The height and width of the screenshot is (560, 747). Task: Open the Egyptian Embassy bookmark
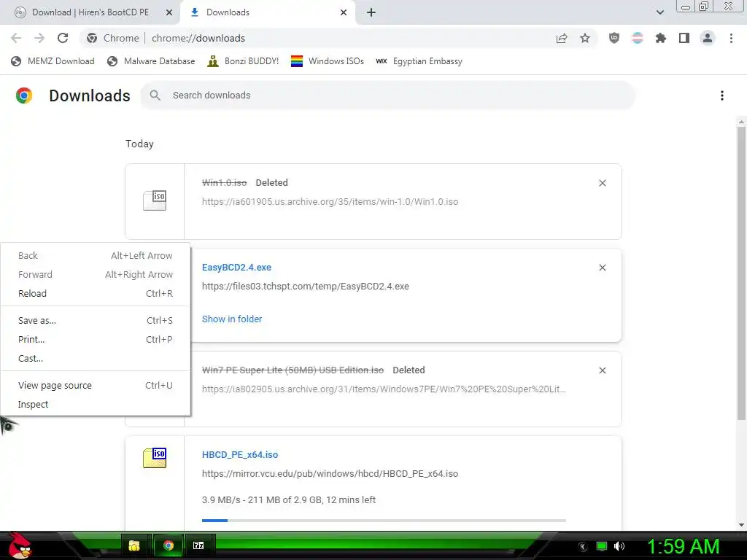click(419, 61)
